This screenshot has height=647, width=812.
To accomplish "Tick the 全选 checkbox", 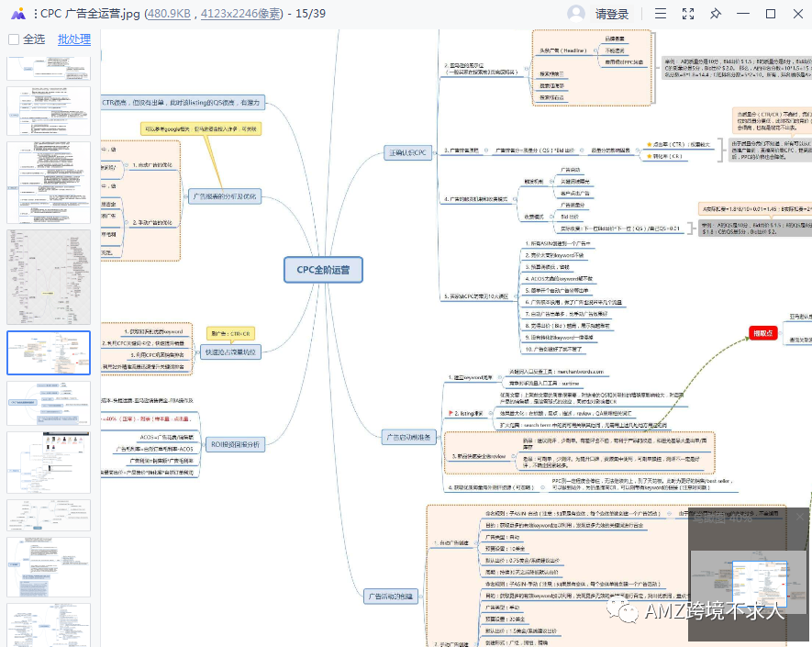I will tap(14, 39).
